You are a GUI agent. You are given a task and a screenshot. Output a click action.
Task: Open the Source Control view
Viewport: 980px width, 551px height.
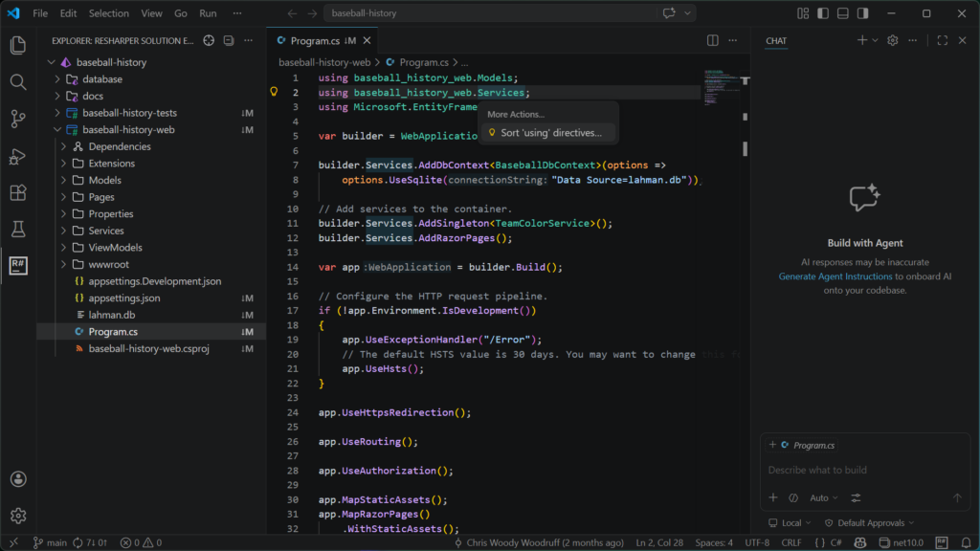pos(17,119)
